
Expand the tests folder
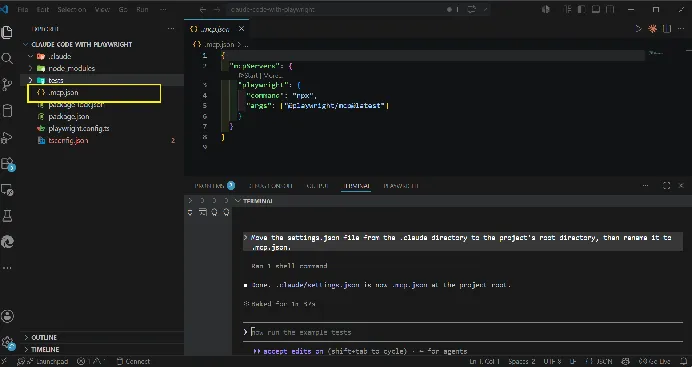pos(30,80)
